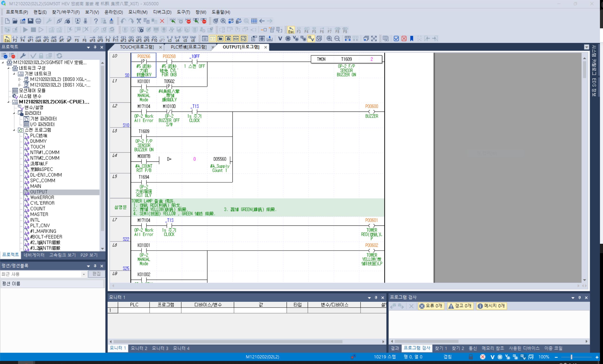Click the zoom out magnifier icon
Screen dimensions: 603x364
337,39
